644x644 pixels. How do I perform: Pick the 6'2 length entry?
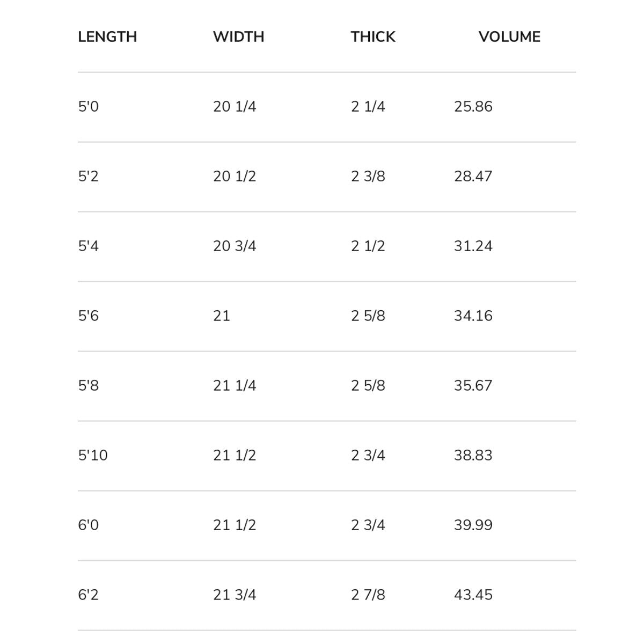pyautogui.click(x=89, y=595)
